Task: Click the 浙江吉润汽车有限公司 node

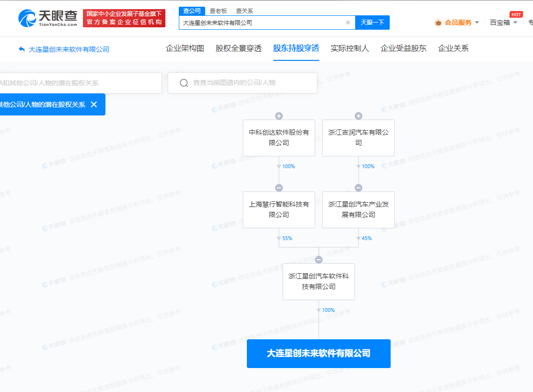Action: coord(358,138)
